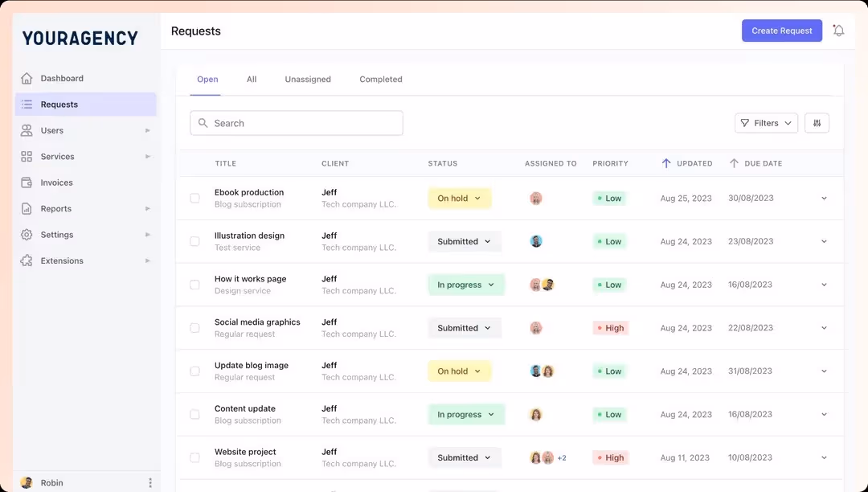Click due date 30/08/2023

point(751,198)
